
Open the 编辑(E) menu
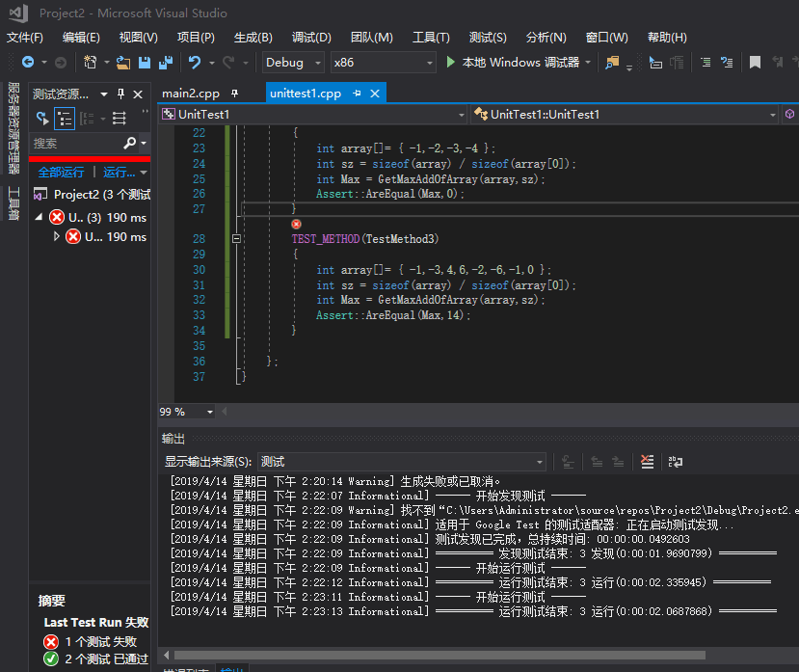[x=81, y=38]
